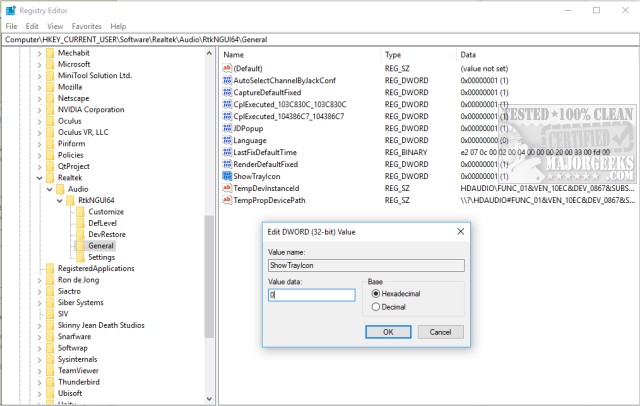Select the Netscape key
Screen dimensions: 640x406
(73, 98)
